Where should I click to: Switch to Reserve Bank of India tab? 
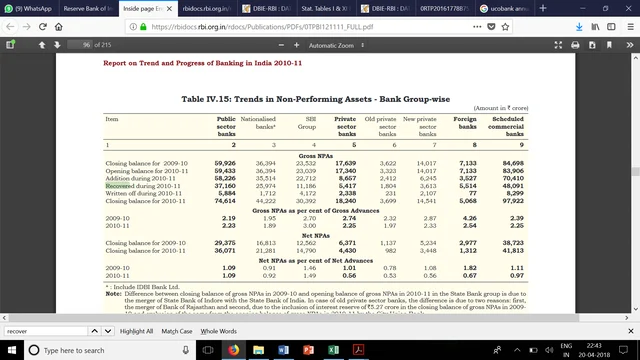(x=88, y=9)
